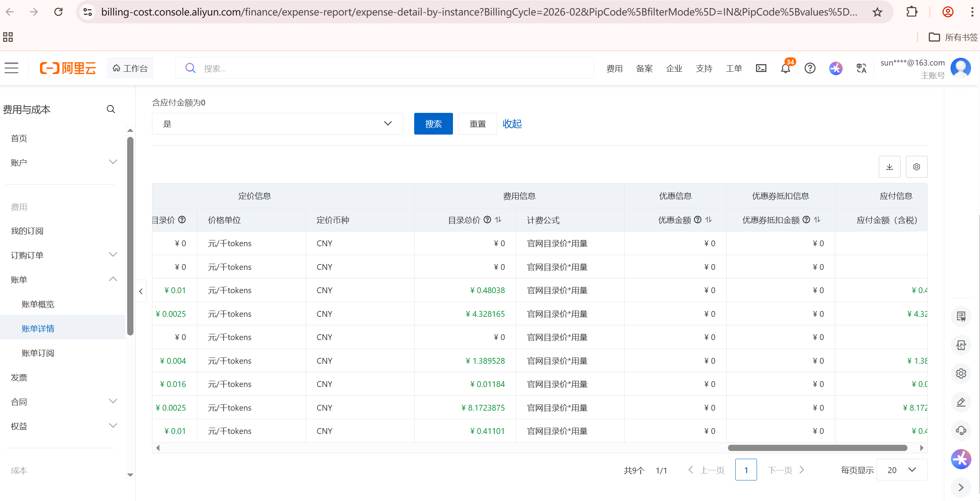Viewport: 980px width, 501px height.
Task: Open the 每页显示 page size dropdown
Action: 901,470
